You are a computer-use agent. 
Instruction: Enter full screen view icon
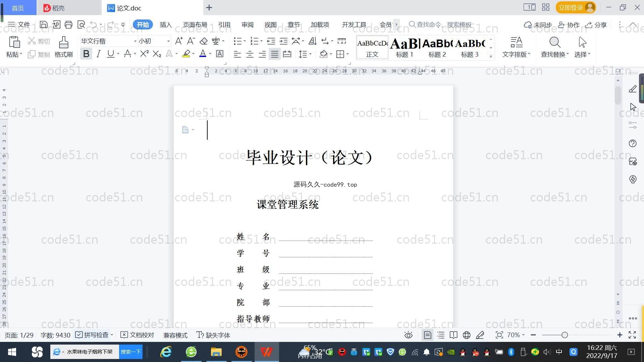[x=632, y=335]
